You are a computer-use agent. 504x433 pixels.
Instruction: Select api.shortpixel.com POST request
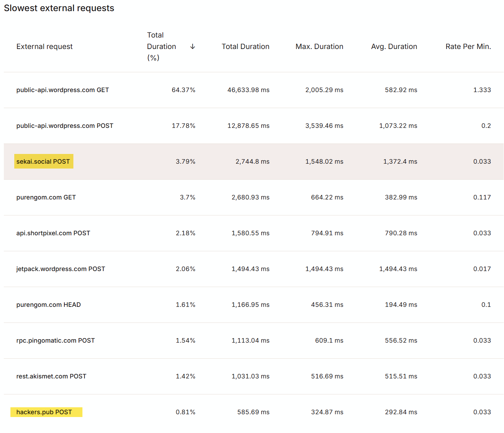click(53, 233)
